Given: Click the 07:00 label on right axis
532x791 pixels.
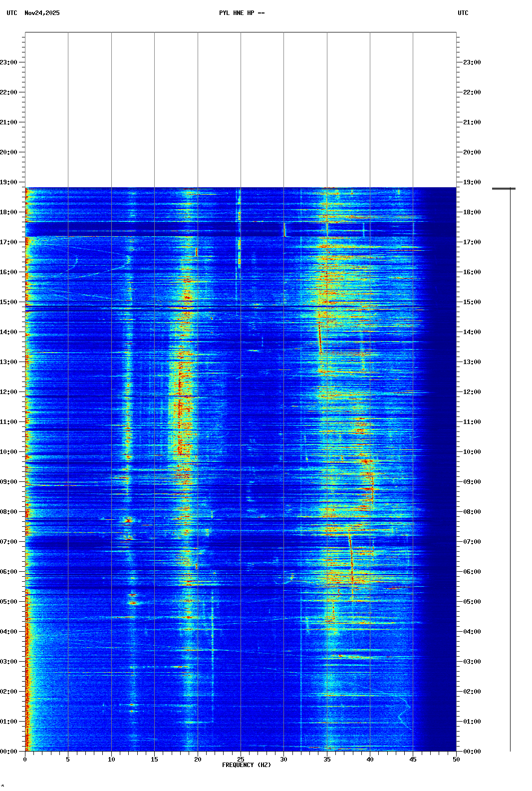Looking at the screenshot, I should tap(472, 542).
